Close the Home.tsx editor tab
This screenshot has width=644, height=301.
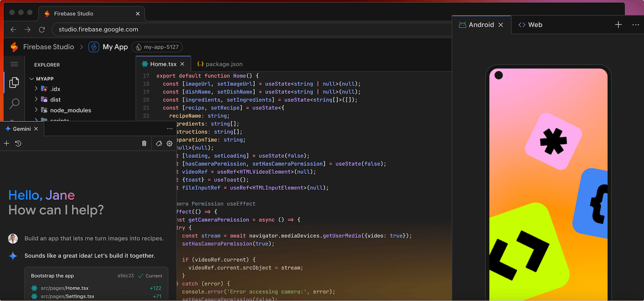click(x=182, y=64)
